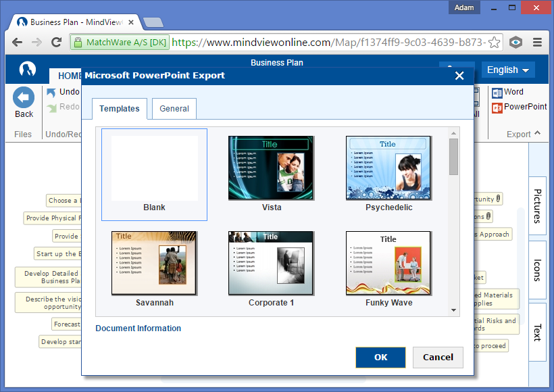Click the template list scroll-down arrow
The height and width of the screenshot is (392, 554).
click(x=453, y=310)
